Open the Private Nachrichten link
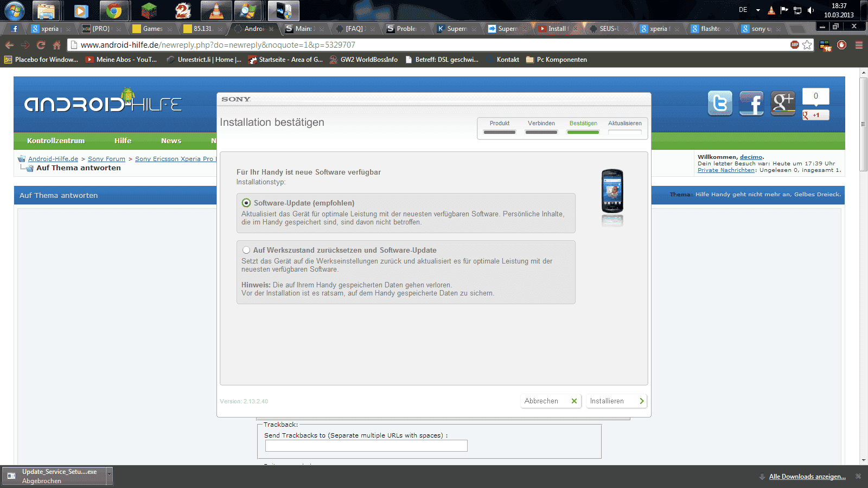This screenshot has width=868, height=488. tap(726, 170)
